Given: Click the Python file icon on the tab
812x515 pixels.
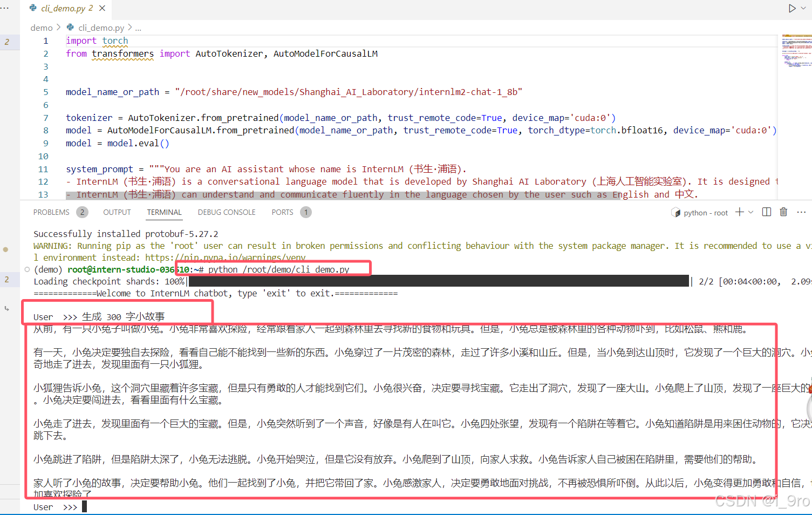Looking at the screenshot, I should [33, 8].
